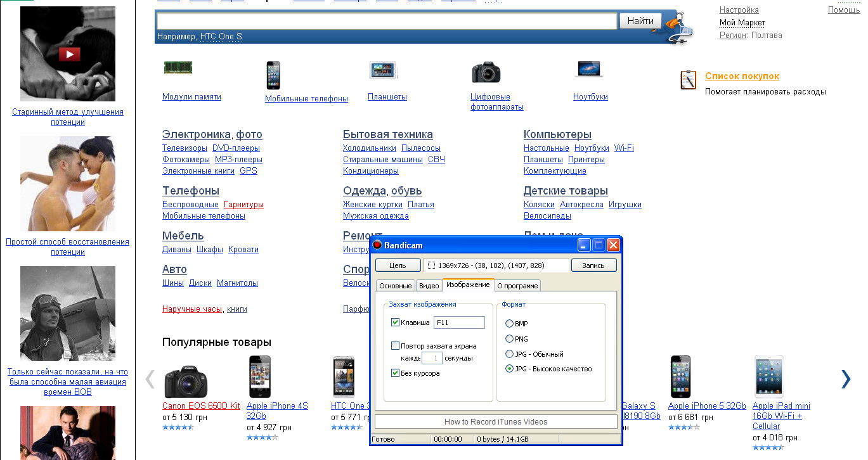The width and height of the screenshot is (868, 460).
Task: Uncheck the Без курсора checkbox
Action: pos(396,373)
